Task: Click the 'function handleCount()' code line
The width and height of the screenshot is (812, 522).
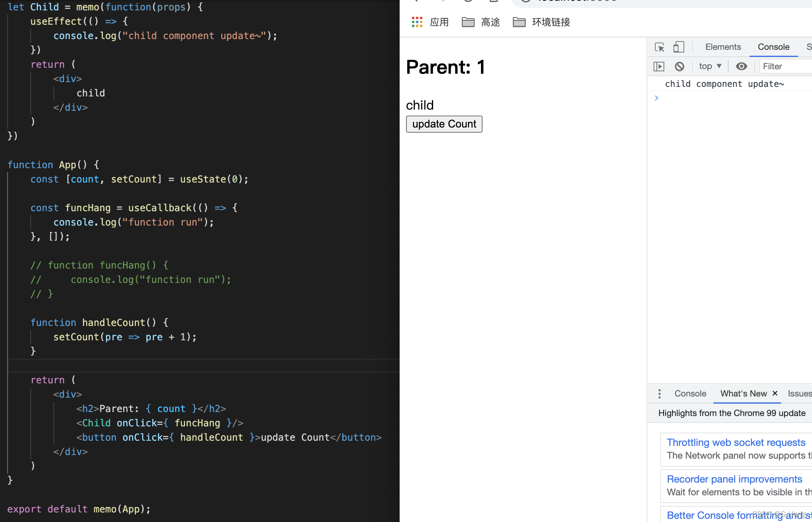Action: (x=99, y=323)
